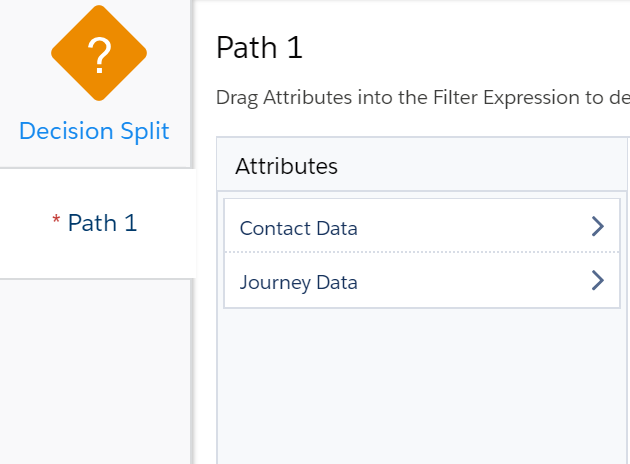
Task: Click the orange Decision Split diamond icon
Action: coord(99,53)
